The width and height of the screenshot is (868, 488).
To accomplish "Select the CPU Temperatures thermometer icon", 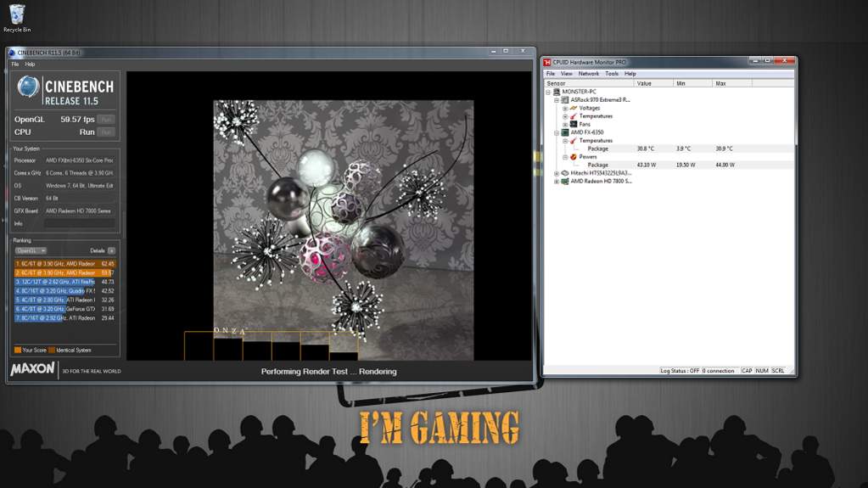I will [x=574, y=141].
